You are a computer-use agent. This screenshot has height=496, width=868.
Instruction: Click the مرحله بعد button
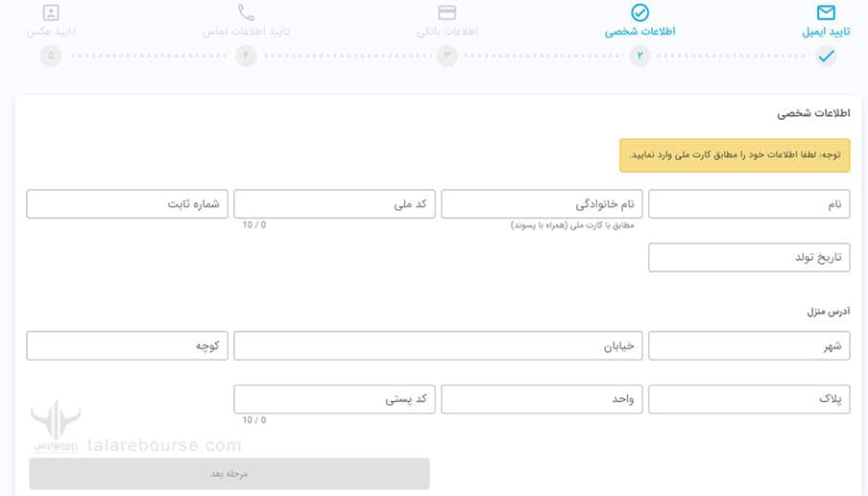(229, 474)
